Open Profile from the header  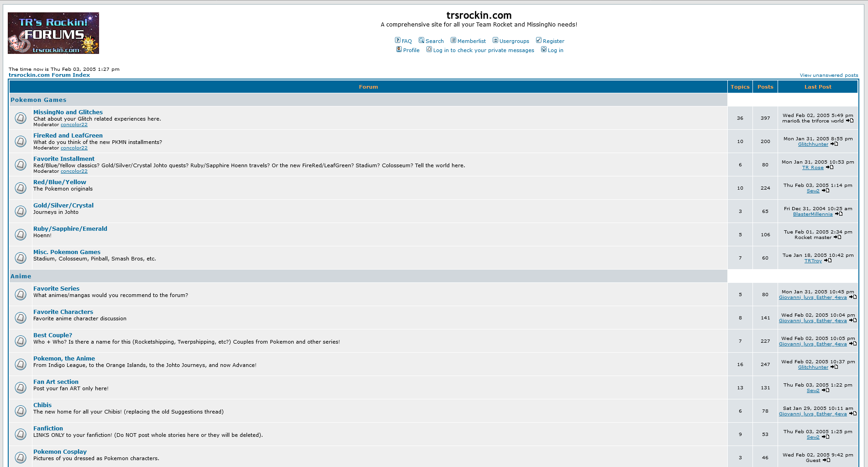(411, 50)
